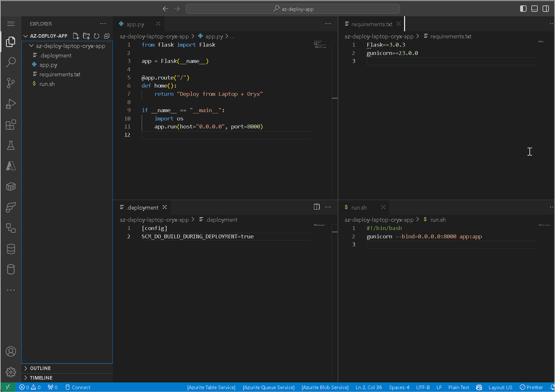Switch to the requirements.txt tab
The image size is (555, 392).
[x=372, y=24]
